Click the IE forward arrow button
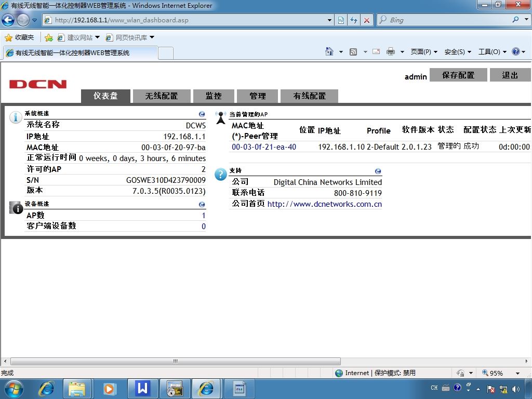 coord(23,20)
